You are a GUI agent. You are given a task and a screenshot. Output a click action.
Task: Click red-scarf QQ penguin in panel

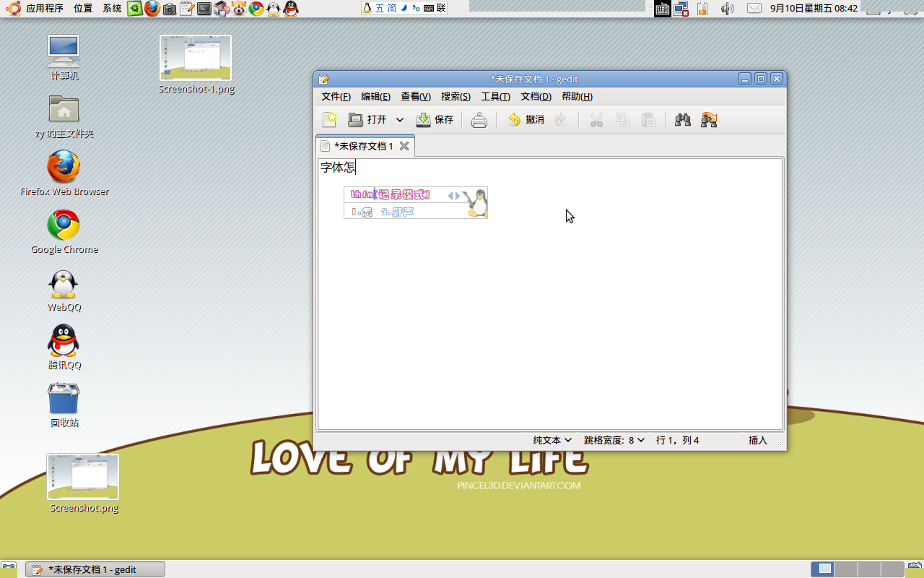pos(291,9)
